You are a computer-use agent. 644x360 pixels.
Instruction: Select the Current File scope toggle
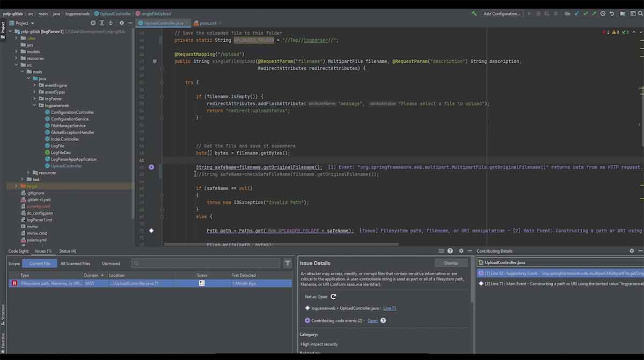pos(40,263)
